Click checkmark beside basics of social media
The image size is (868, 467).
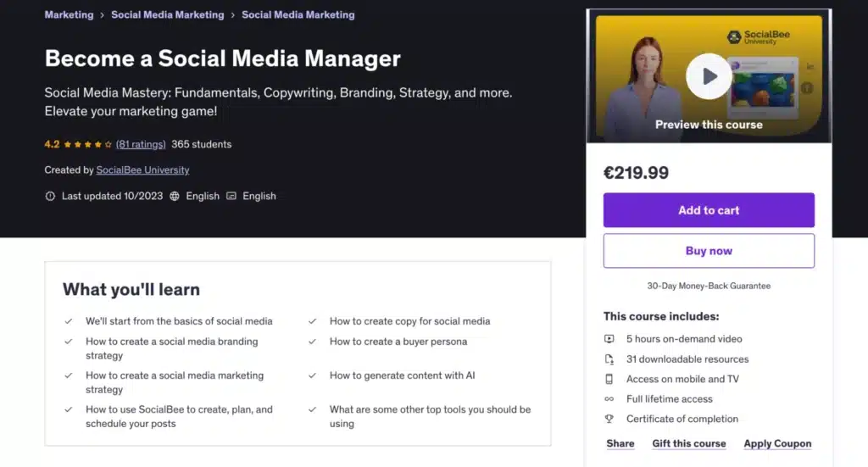(68, 321)
